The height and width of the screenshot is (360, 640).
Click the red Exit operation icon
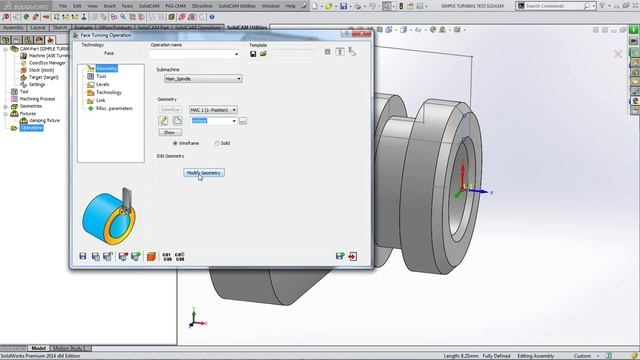(x=353, y=256)
